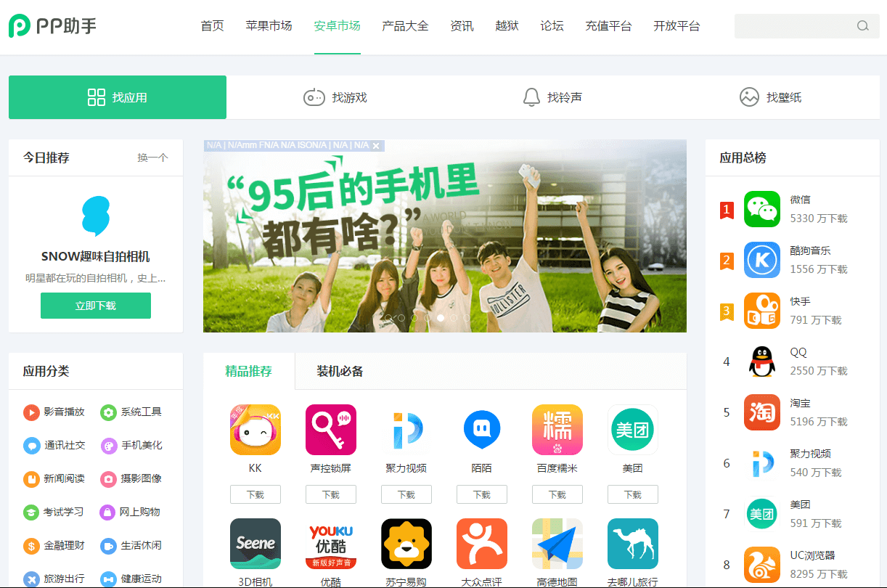Select the 影音播放 category
The width and height of the screenshot is (887, 588).
(54, 412)
